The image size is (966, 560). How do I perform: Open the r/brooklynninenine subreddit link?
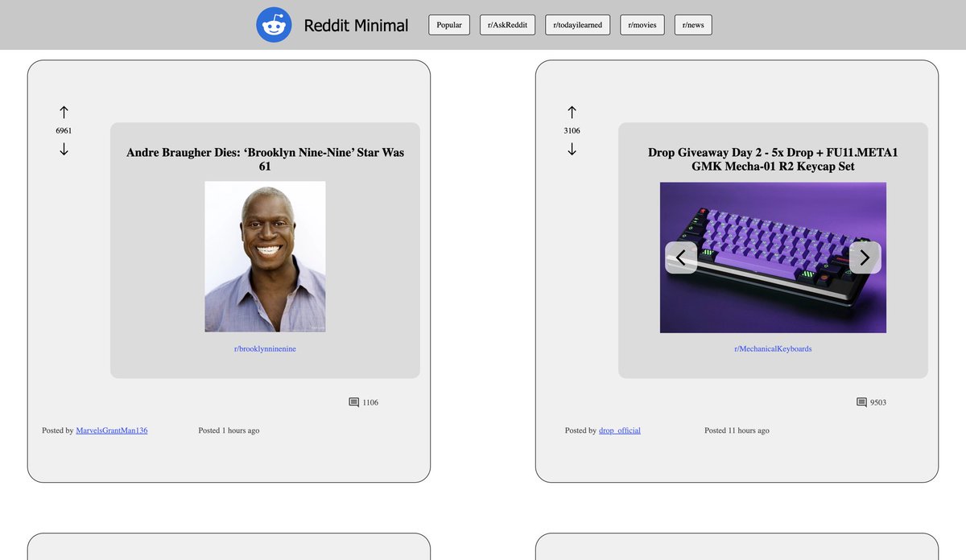pos(265,349)
